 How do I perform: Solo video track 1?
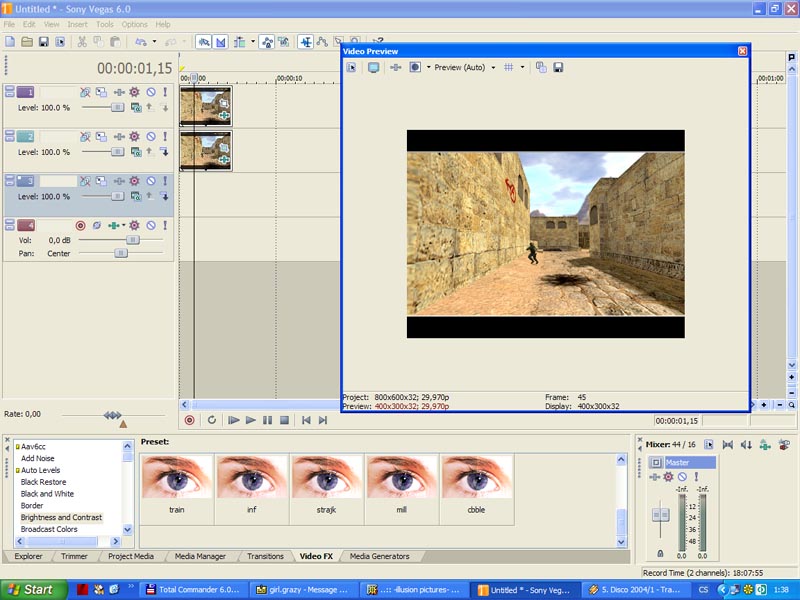(165, 92)
